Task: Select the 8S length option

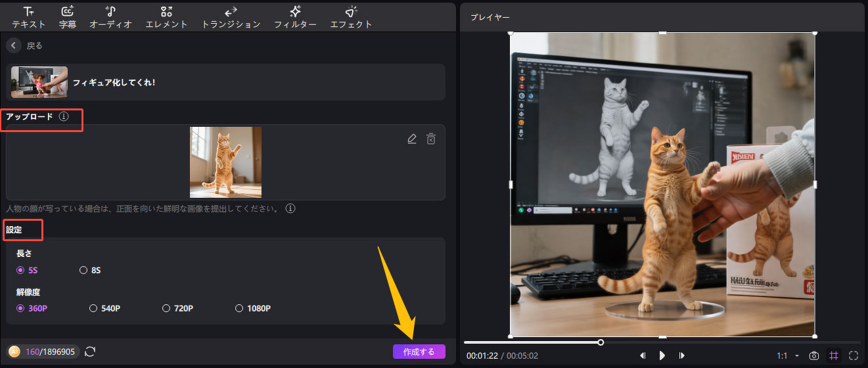Action: [x=83, y=270]
